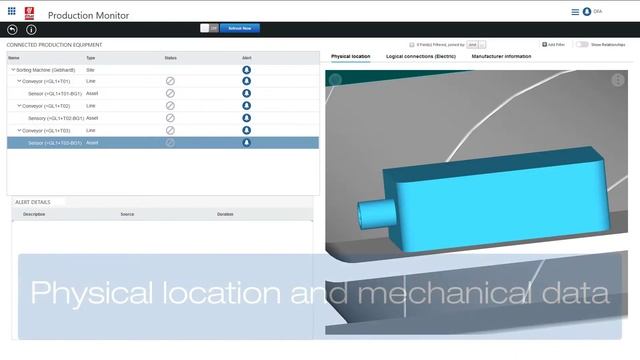
Task: Collapse the Conveyor T01 node
Action: click(19, 81)
